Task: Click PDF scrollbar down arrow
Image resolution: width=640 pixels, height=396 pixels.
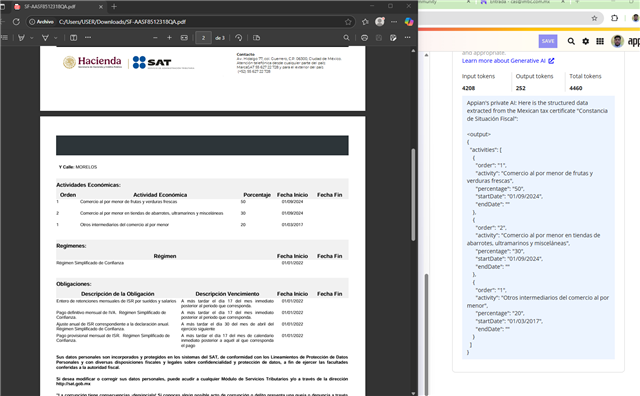Action: click(x=413, y=393)
